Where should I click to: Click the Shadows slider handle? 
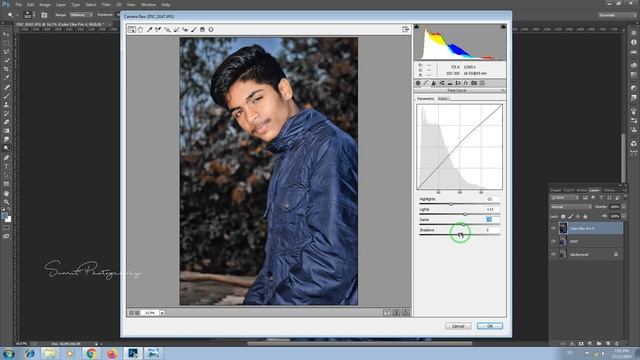click(460, 235)
